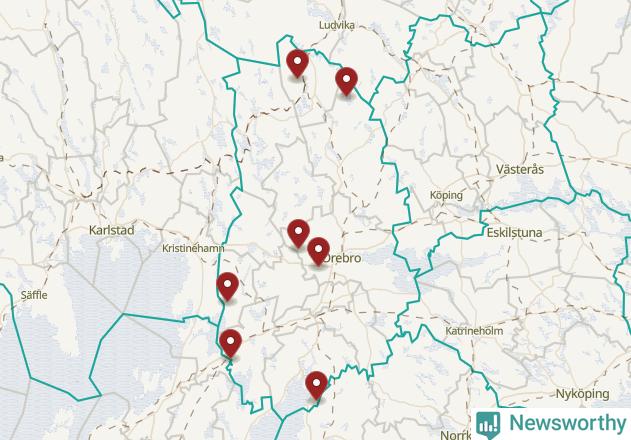This screenshot has width=631, height=440.
Task: Open the Newsworthy logo icon
Action: (488, 424)
